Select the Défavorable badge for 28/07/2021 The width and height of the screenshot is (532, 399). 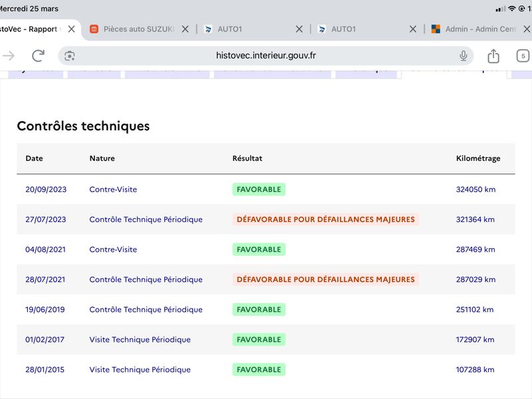click(x=326, y=279)
